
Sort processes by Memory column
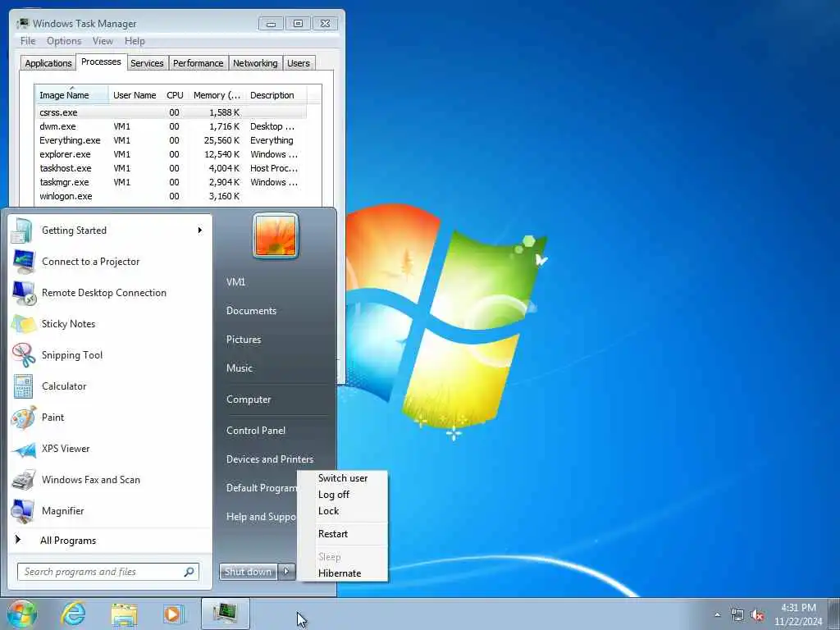point(217,95)
